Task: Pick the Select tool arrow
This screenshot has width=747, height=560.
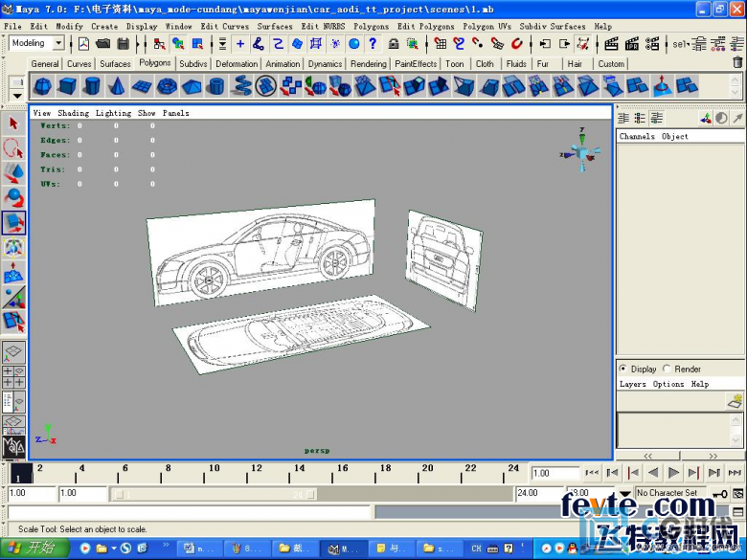Action: tap(13, 123)
